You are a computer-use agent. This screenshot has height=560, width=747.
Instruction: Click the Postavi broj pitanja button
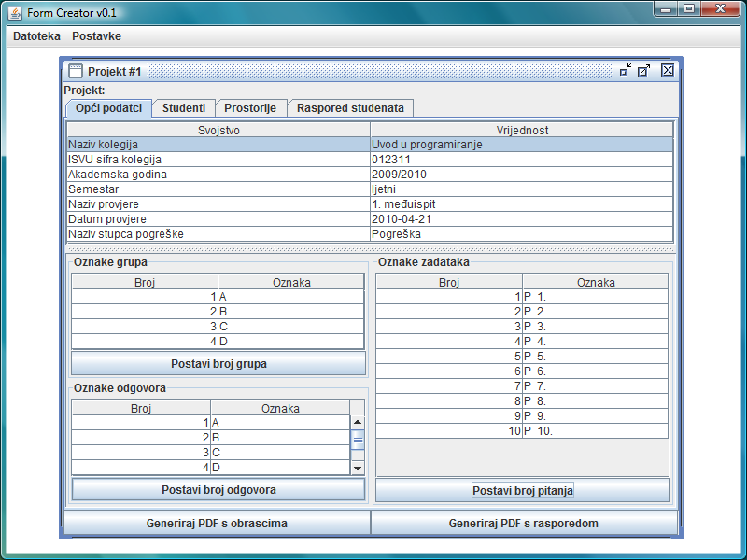523,490
